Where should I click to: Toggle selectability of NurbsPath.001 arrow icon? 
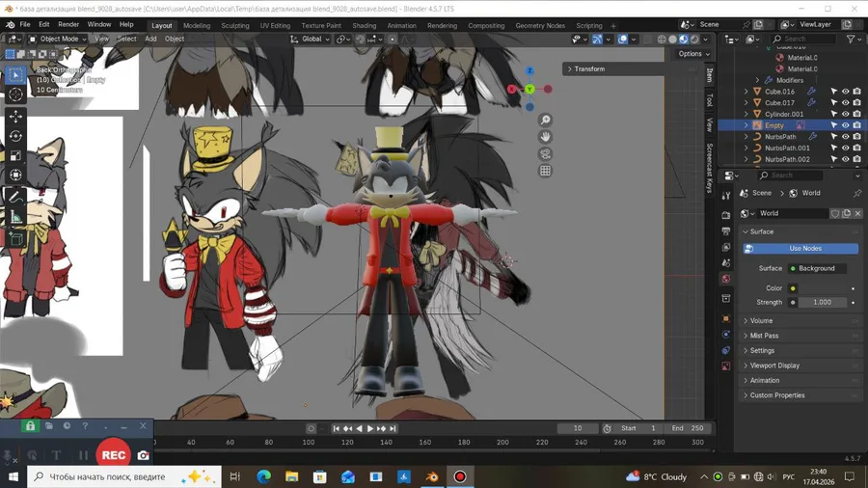click(x=833, y=149)
